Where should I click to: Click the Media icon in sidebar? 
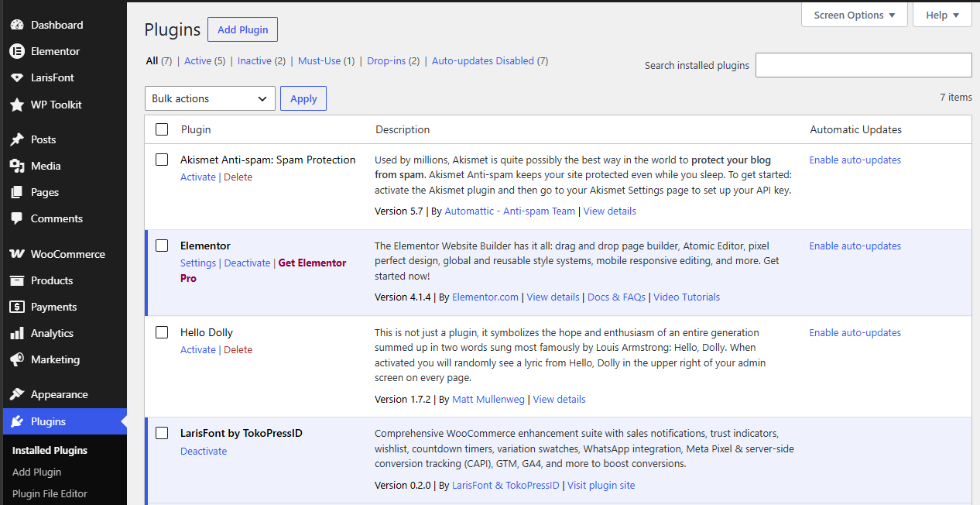point(17,166)
